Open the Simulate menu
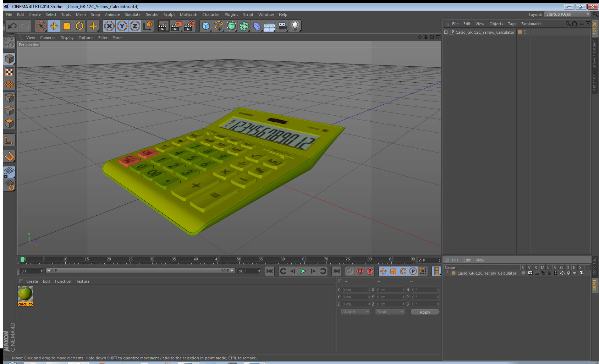599x364 pixels. coord(133,15)
